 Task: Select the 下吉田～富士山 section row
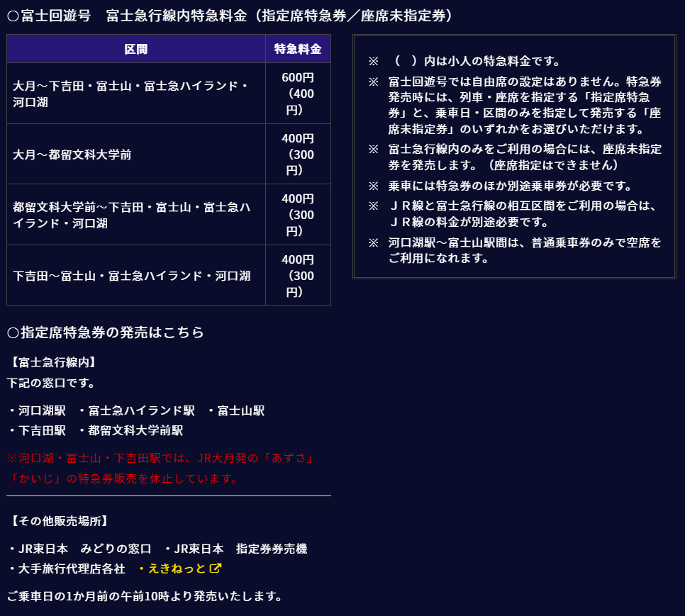coord(132,275)
